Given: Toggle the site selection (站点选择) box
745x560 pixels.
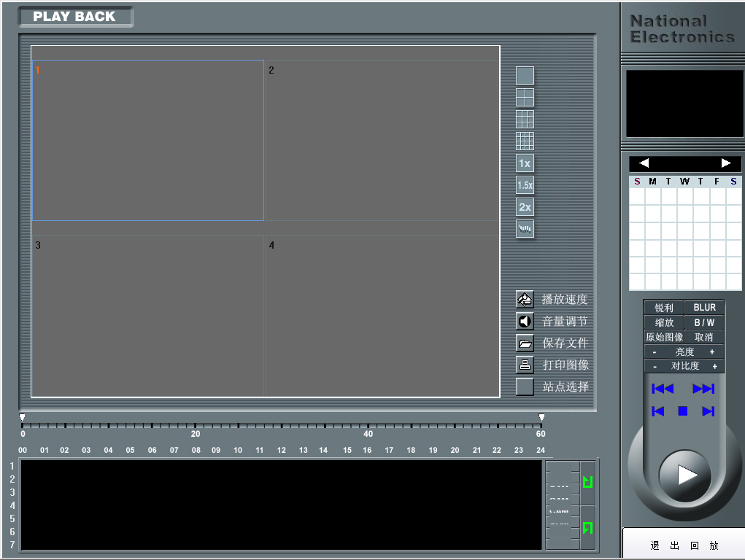Looking at the screenshot, I should click(x=525, y=386).
